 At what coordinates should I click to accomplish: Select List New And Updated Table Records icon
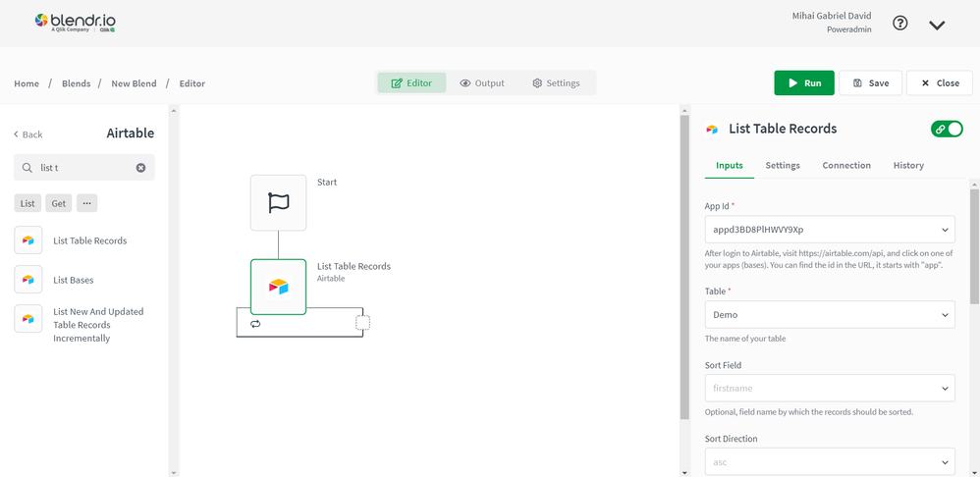(28, 319)
